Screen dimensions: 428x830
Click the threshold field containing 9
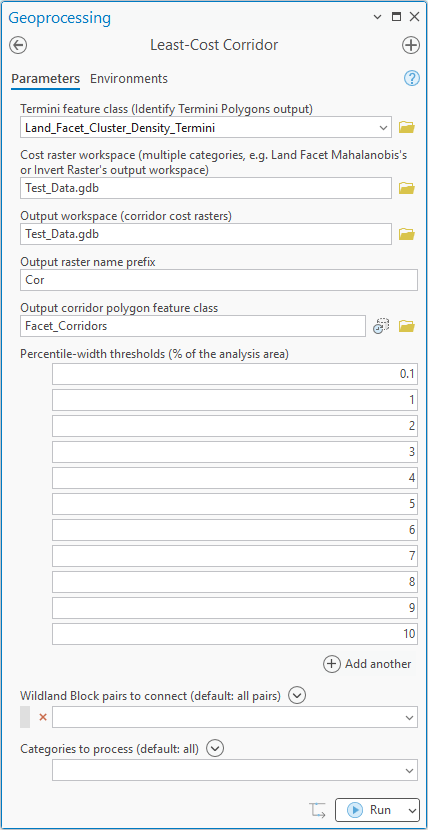(x=235, y=608)
